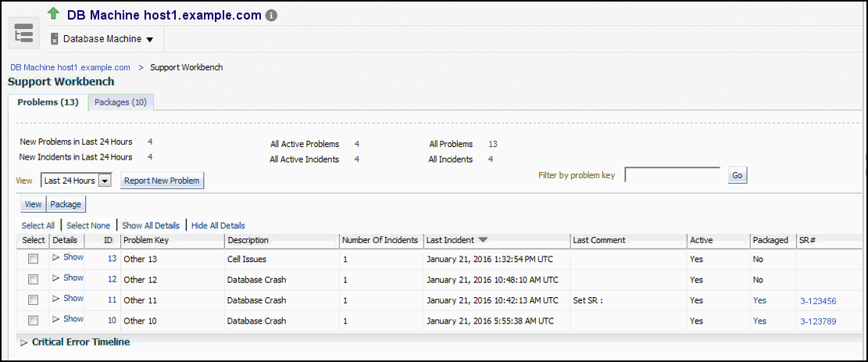
Task: Click the Package button above the table
Action: point(66,204)
